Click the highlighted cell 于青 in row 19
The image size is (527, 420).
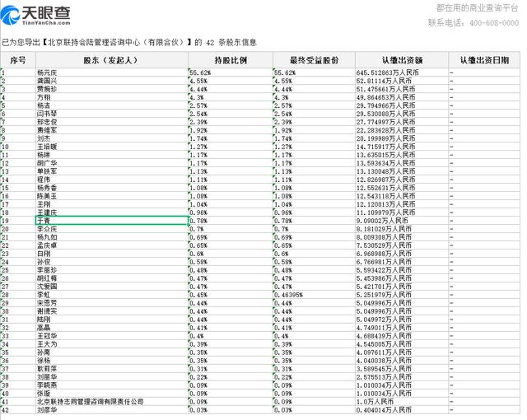point(112,221)
